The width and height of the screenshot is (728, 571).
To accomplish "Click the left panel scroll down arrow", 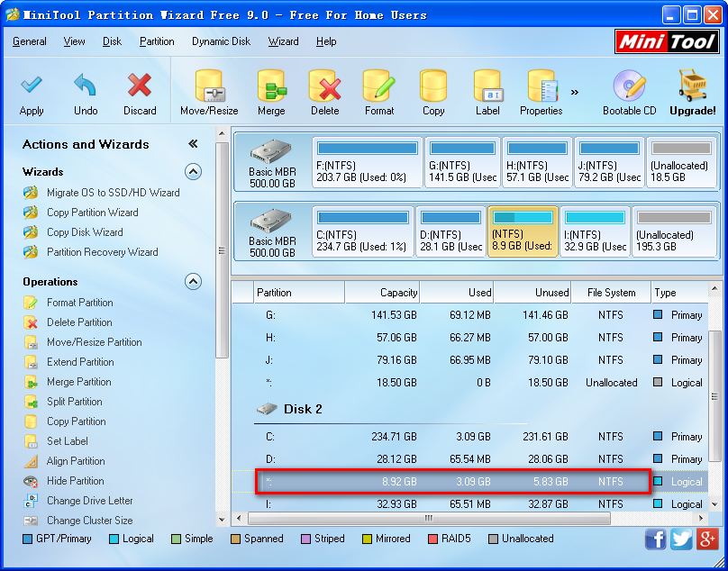I will (222, 520).
